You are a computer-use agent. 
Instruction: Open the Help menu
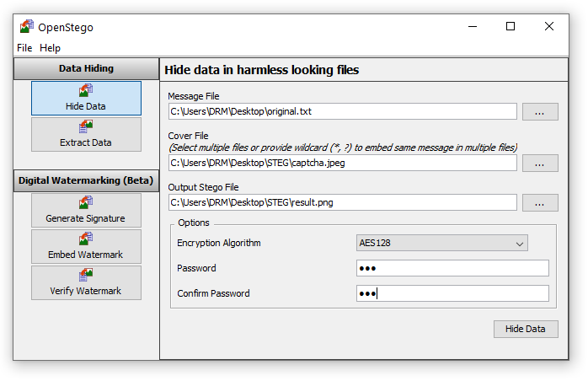pos(50,48)
